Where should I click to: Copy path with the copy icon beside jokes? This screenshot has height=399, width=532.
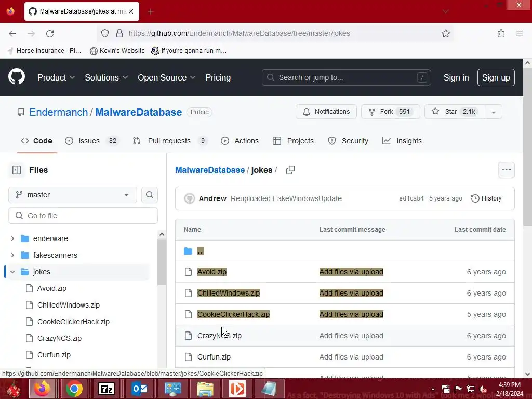[290, 170]
